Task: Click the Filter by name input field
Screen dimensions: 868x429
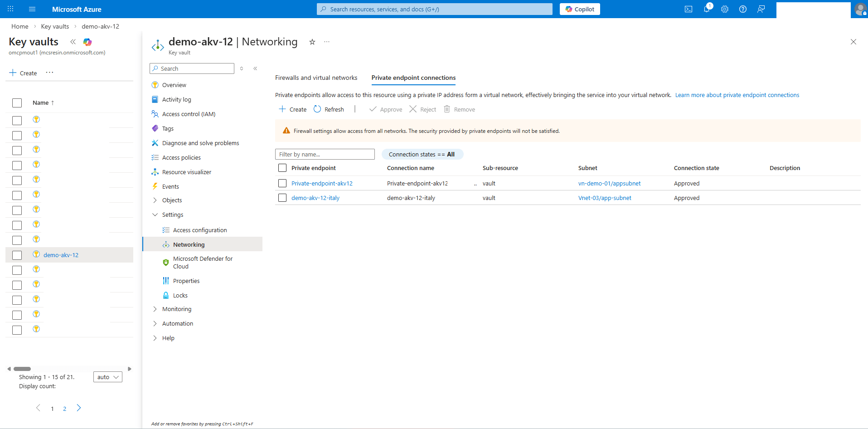Action: tap(325, 154)
